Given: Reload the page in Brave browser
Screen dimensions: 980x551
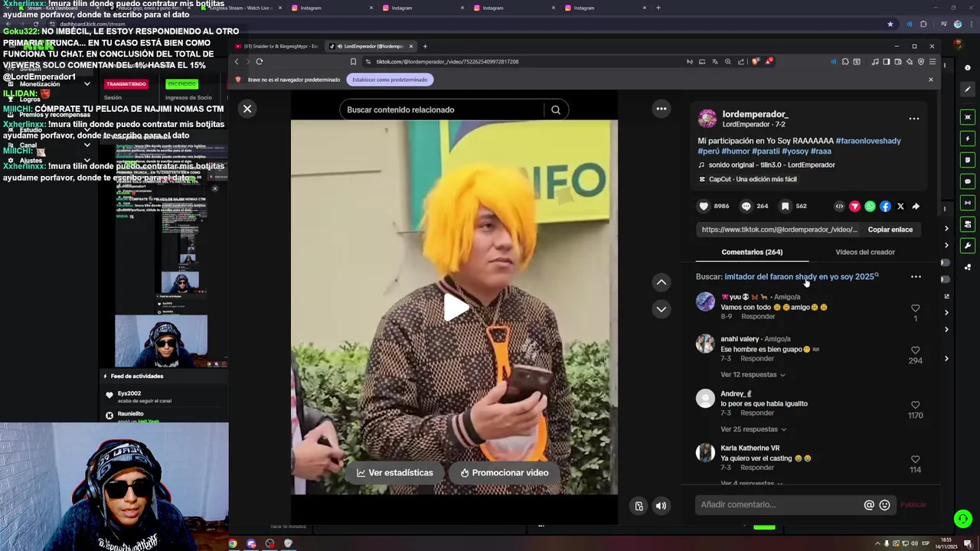Looking at the screenshot, I should [x=260, y=61].
